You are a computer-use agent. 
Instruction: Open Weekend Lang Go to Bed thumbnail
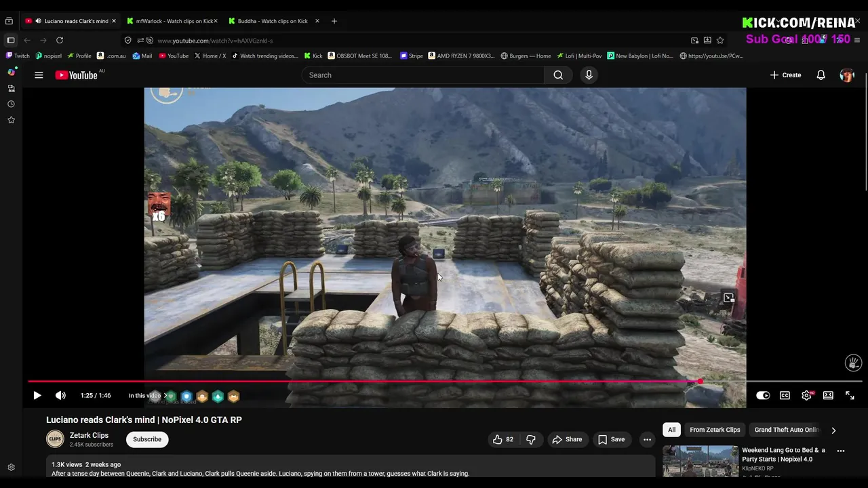pos(701,461)
